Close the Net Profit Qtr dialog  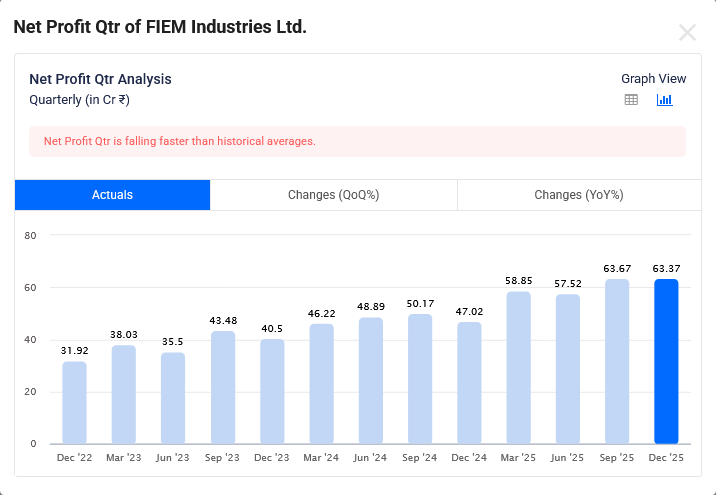pyautogui.click(x=687, y=32)
